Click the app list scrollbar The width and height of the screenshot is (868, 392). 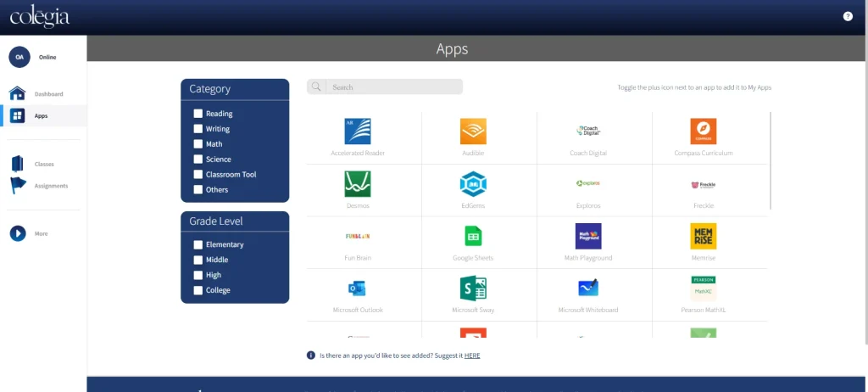(x=770, y=161)
